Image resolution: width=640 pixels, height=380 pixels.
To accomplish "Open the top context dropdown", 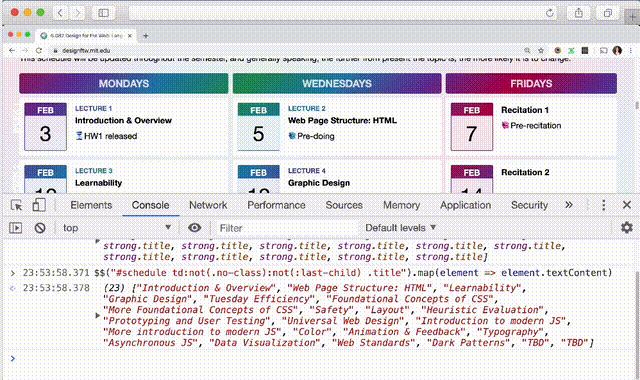I will click(116, 228).
